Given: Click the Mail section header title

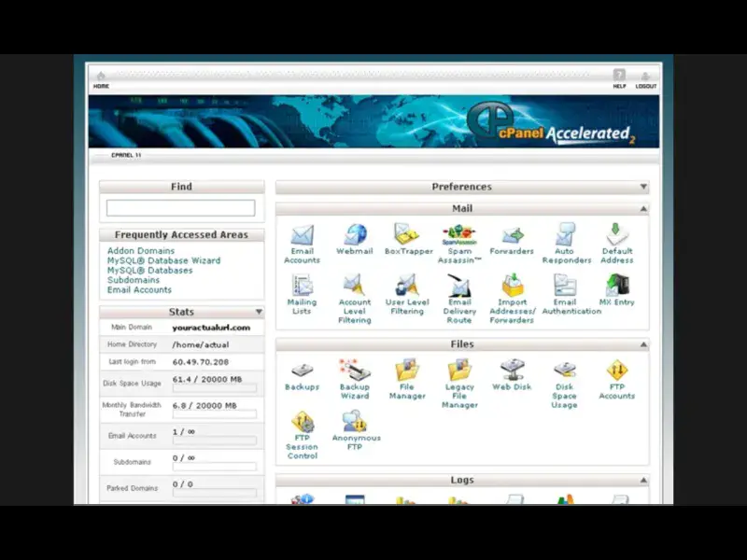Looking at the screenshot, I should click(x=462, y=208).
